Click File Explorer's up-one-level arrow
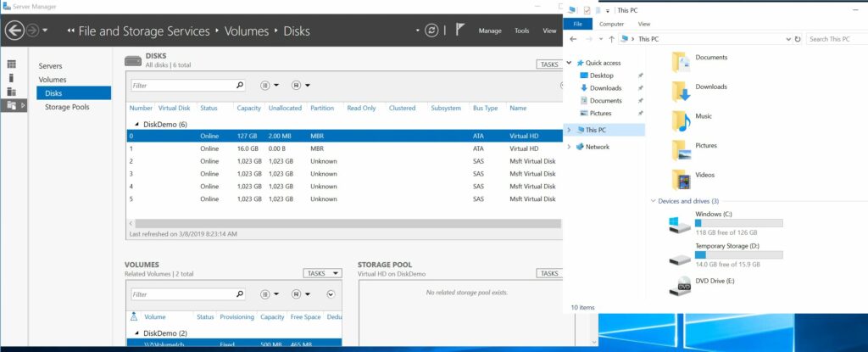This screenshot has height=352, width=868. tap(611, 39)
